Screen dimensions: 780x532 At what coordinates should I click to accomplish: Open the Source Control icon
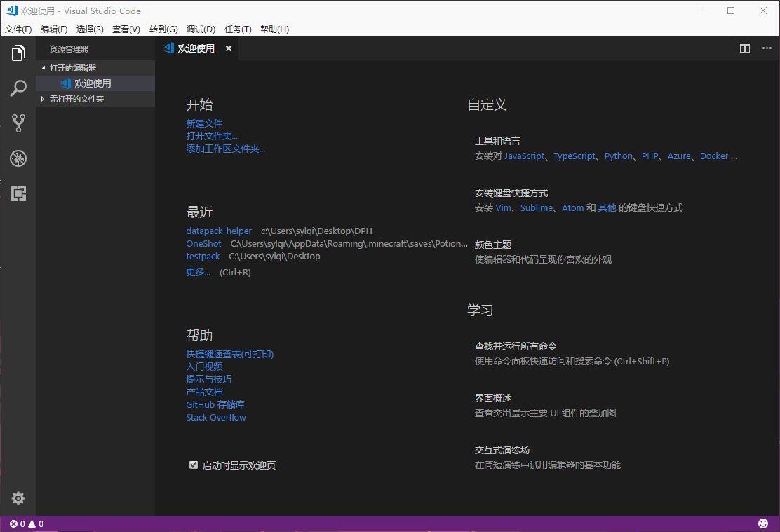point(18,123)
